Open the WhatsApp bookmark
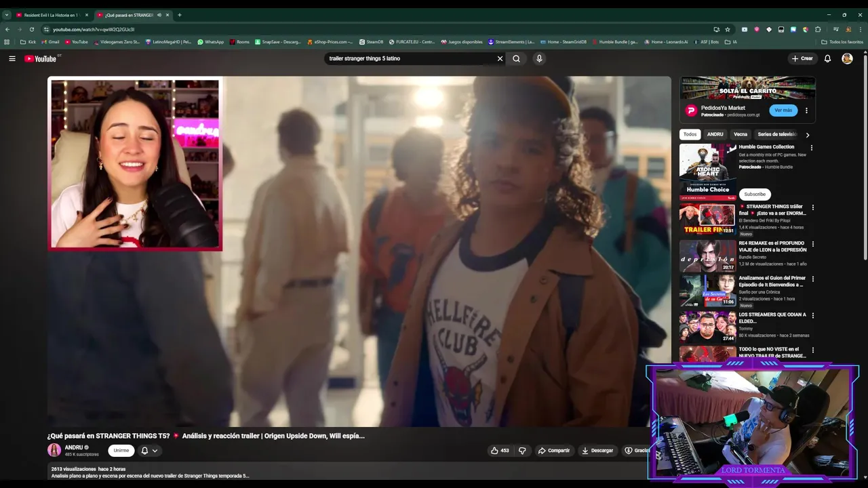This screenshot has height=488, width=868. (x=210, y=42)
